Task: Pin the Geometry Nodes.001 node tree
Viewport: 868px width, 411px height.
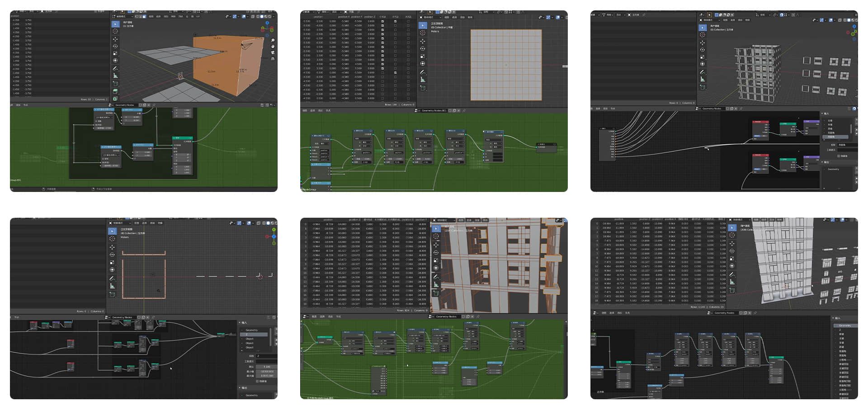Action: point(464,110)
